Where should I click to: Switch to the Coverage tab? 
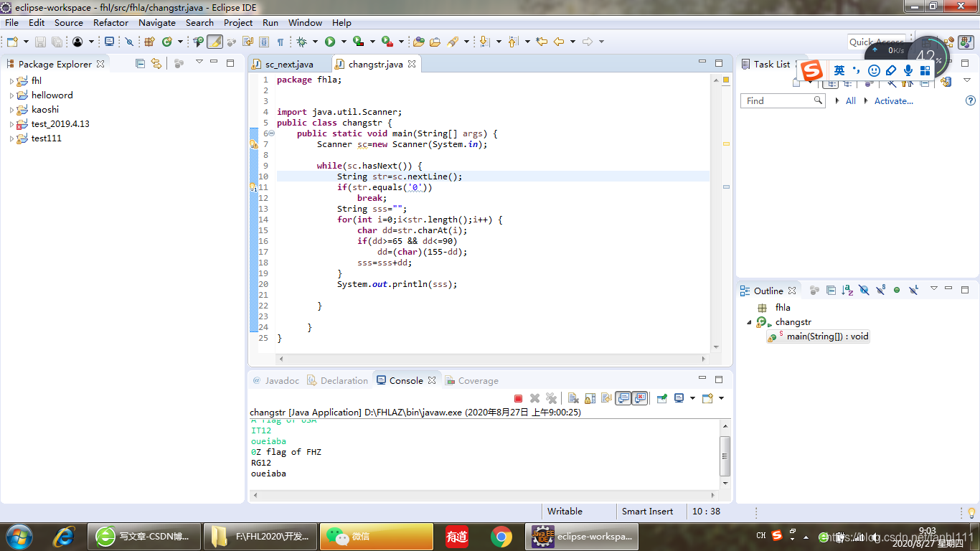coord(471,380)
